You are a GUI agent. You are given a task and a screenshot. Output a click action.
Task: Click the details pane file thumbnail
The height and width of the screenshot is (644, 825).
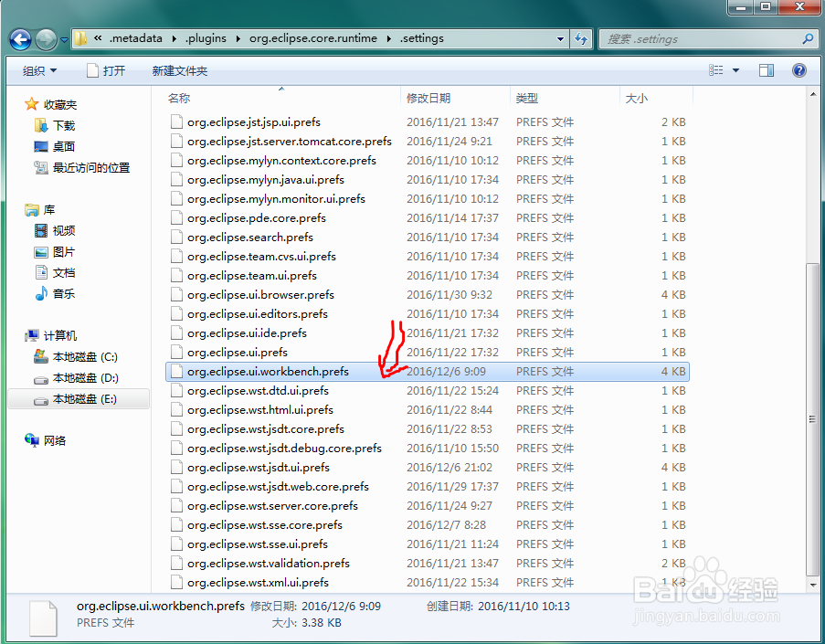point(44,618)
